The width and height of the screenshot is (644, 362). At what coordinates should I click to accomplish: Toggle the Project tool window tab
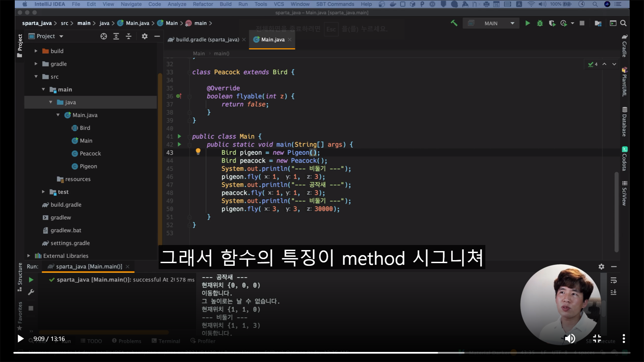(x=20, y=46)
